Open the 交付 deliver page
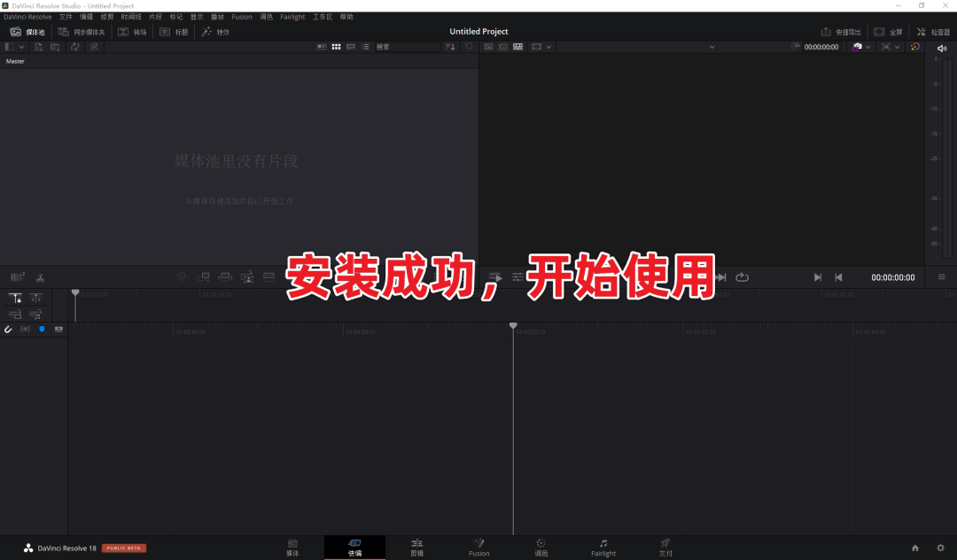 [665, 548]
